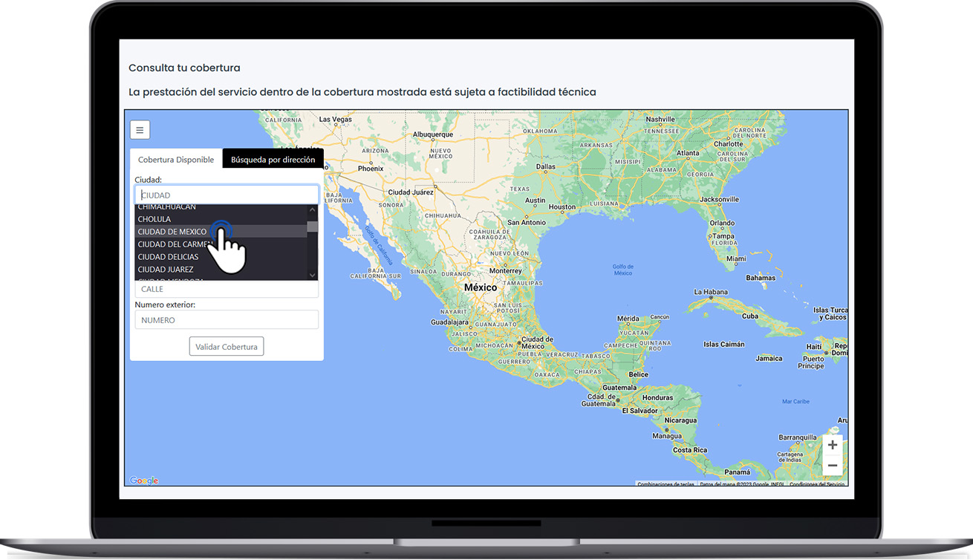Click the La Habana map label
973x560 pixels.
711,292
